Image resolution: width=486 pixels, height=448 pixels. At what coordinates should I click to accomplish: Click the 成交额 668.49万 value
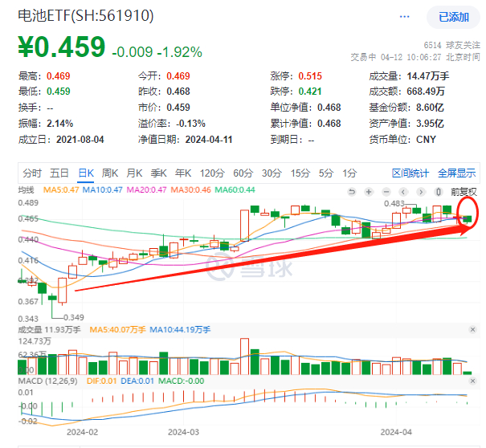(426, 92)
